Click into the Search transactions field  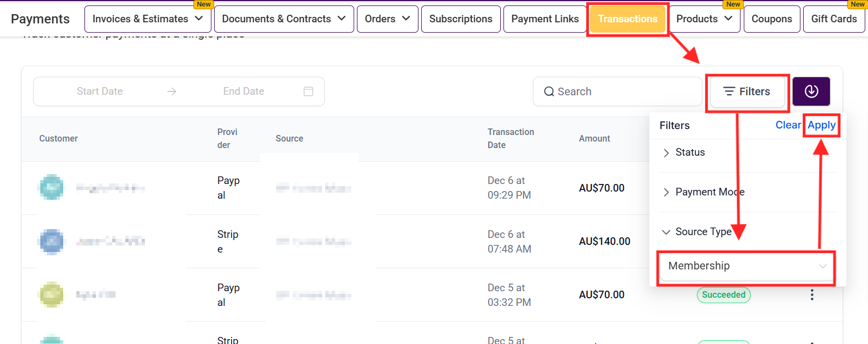click(x=621, y=91)
